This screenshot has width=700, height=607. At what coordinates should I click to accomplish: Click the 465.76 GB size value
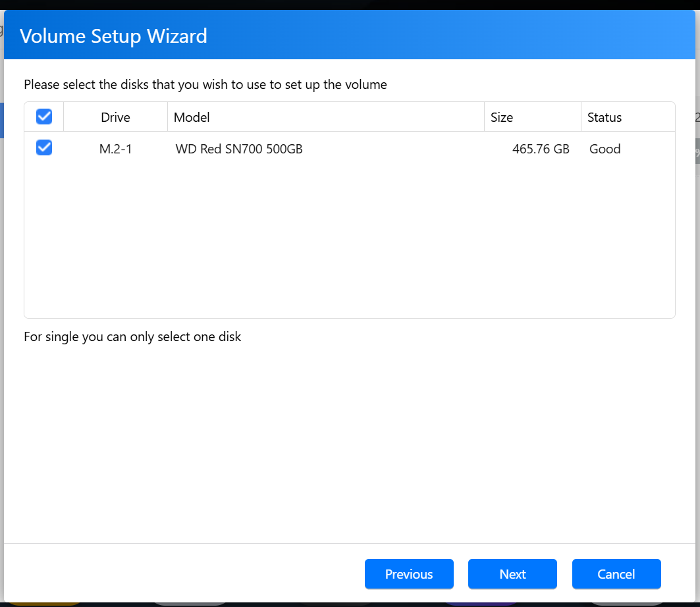click(541, 149)
